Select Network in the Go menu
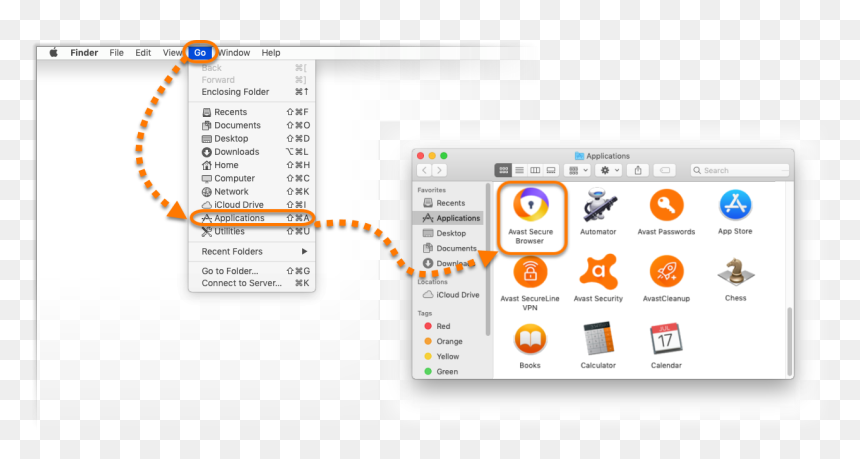Screen dimensions: 860x459 pyautogui.click(x=252, y=191)
